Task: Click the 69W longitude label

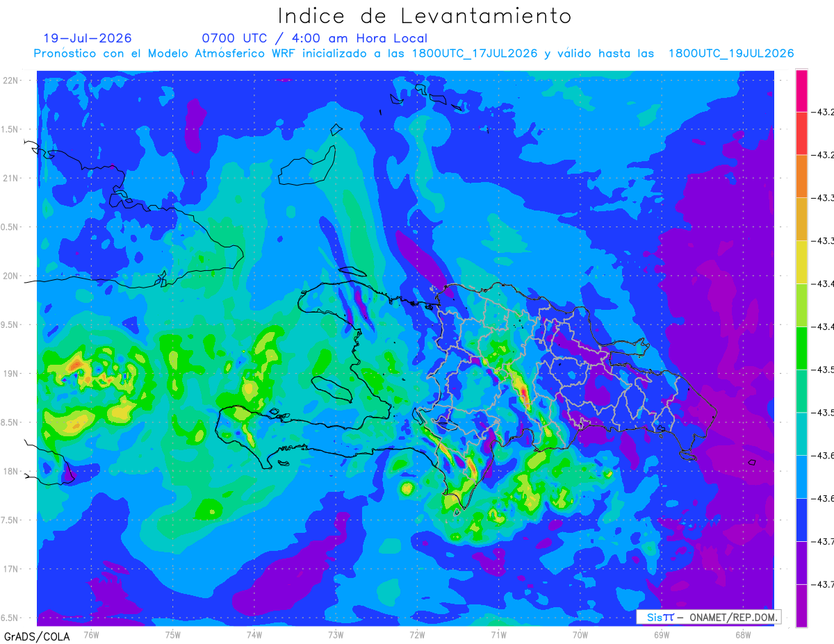Action: point(662,634)
